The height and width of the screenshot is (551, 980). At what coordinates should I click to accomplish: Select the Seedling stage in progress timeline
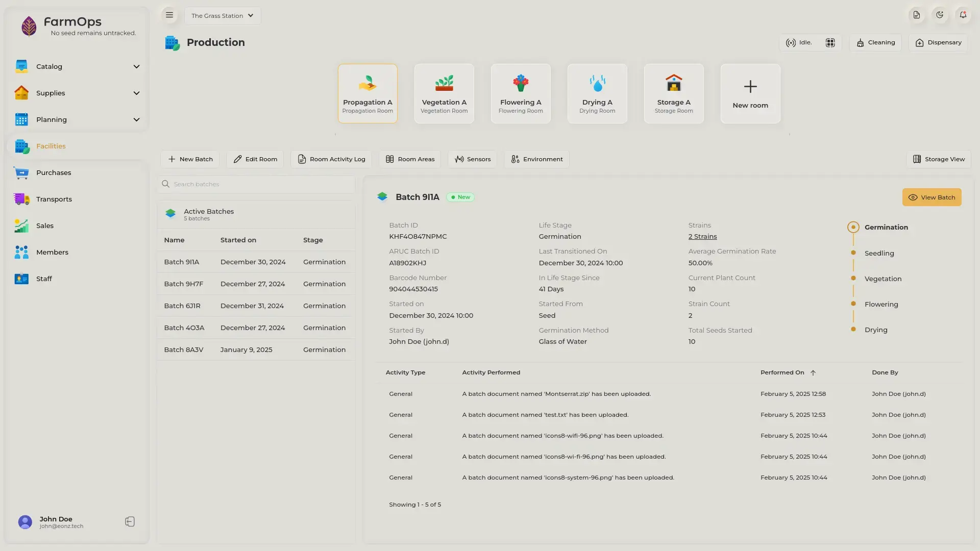(x=879, y=254)
